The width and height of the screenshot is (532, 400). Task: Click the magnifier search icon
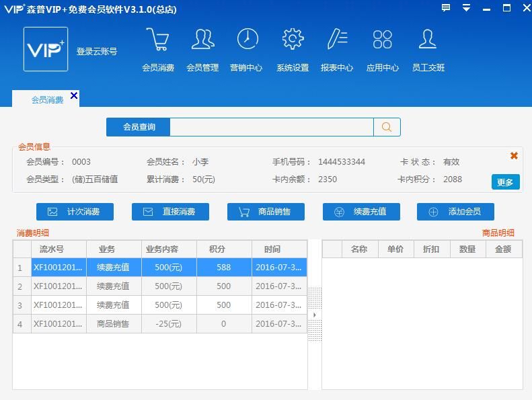(387, 127)
